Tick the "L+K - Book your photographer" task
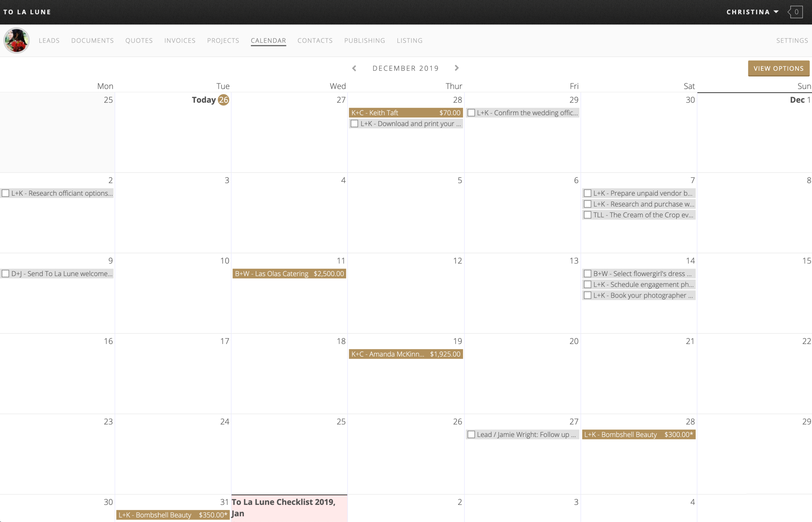The height and width of the screenshot is (522, 812). [x=588, y=295]
